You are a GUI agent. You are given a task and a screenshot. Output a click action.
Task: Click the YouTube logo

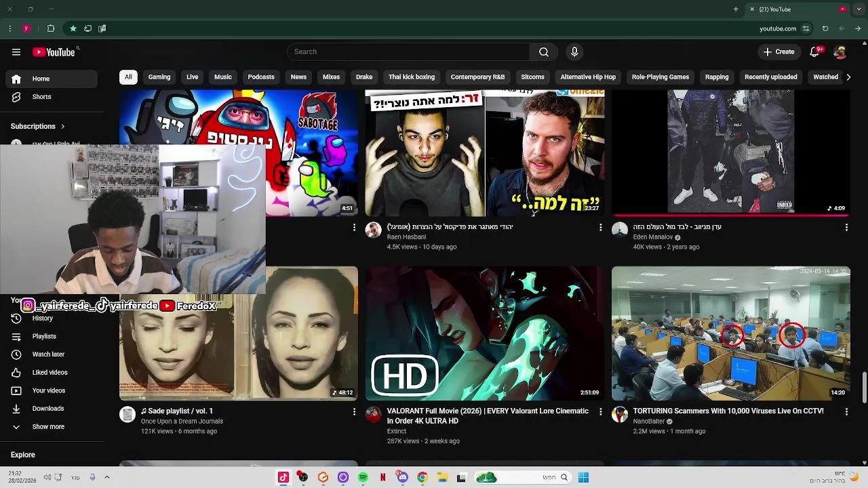(54, 52)
